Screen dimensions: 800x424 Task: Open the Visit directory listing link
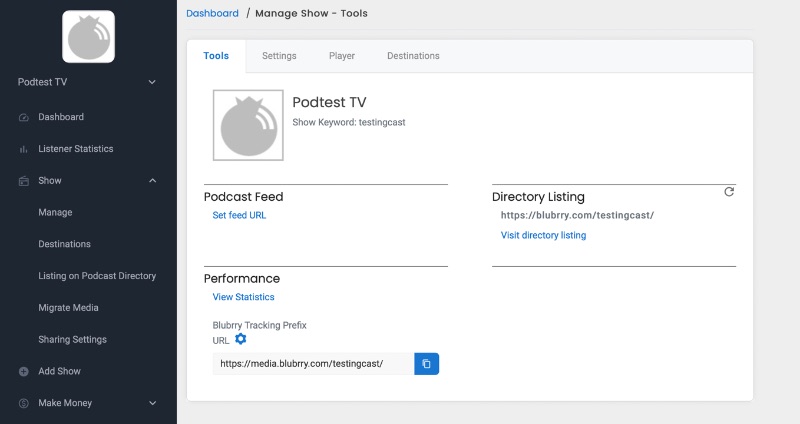tap(543, 235)
